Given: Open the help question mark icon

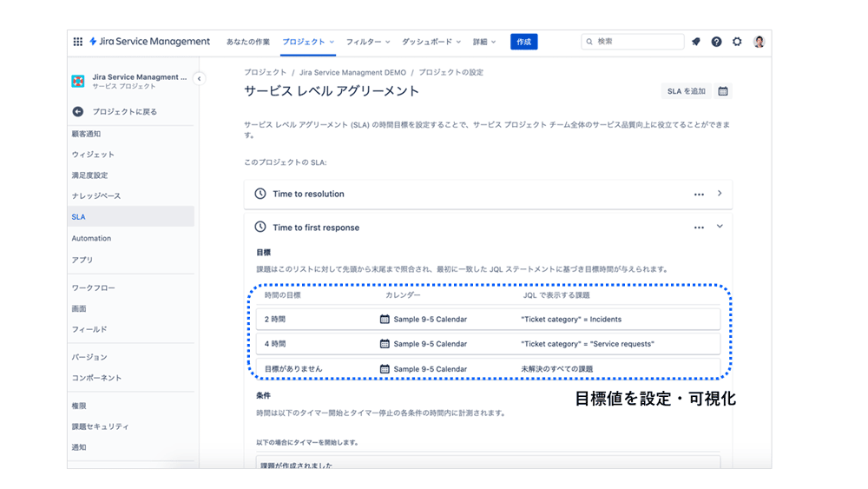Looking at the screenshot, I should (x=716, y=42).
